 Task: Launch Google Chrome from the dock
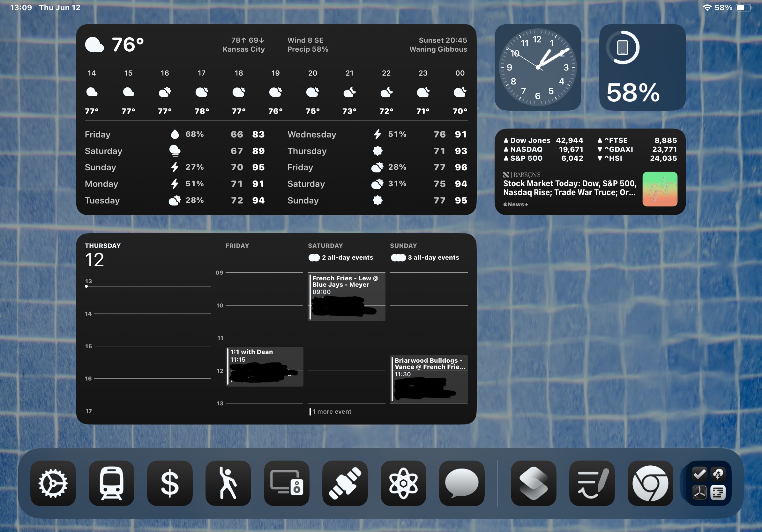click(651, 483)
